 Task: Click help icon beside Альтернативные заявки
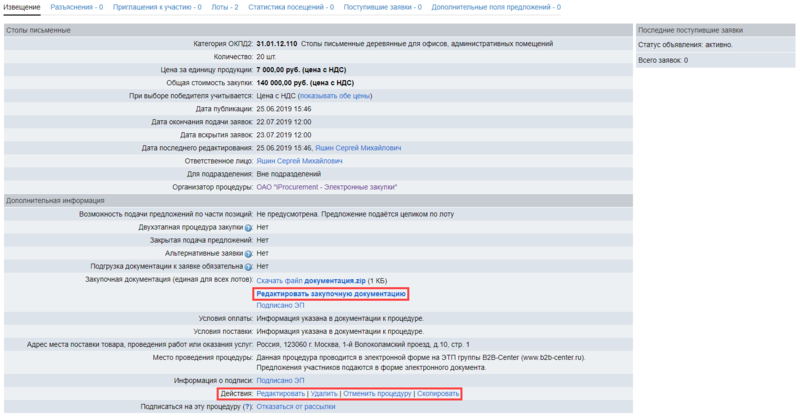pyautogui.click(x=247, y=254)
